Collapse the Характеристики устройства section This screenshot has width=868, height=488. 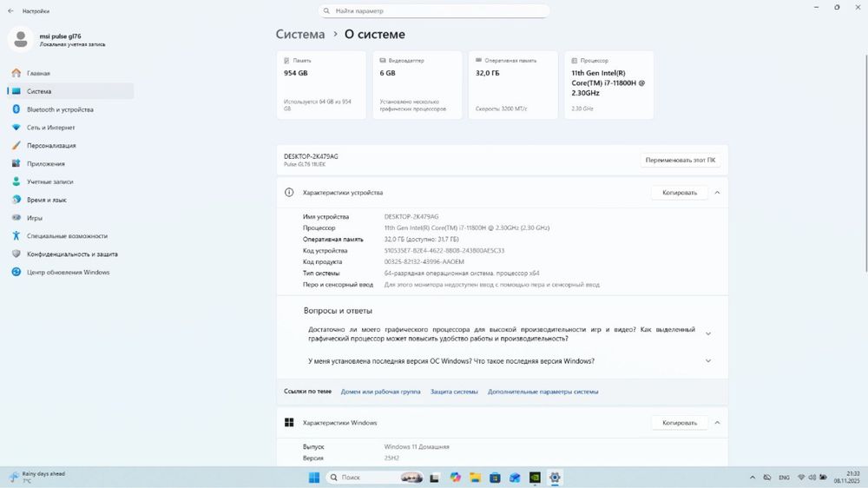(x=717, y=193)
